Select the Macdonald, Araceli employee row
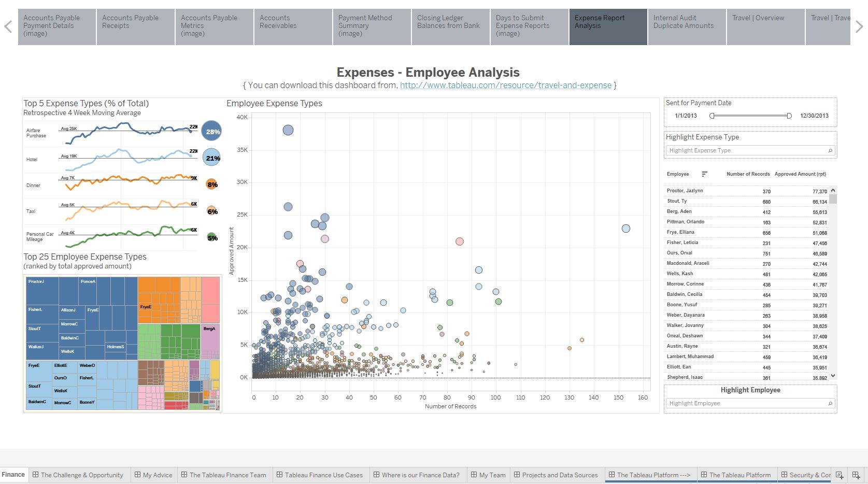 point(747,263)
